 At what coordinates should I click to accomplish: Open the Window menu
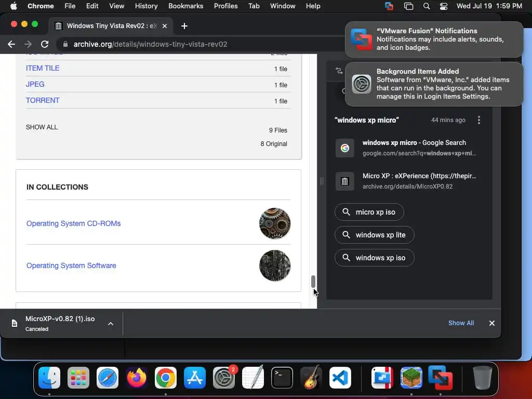pyautogui.click(x=283, y=6)
